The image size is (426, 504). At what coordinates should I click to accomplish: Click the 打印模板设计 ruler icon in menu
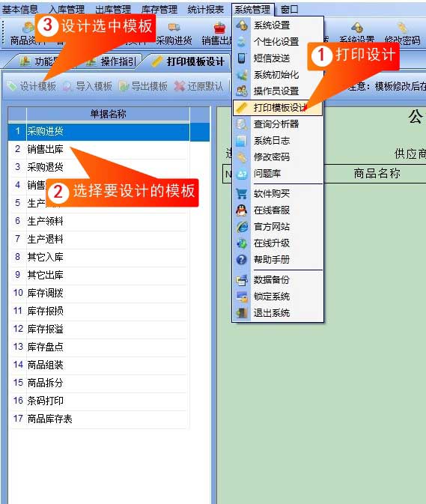[x=241, y=107]
